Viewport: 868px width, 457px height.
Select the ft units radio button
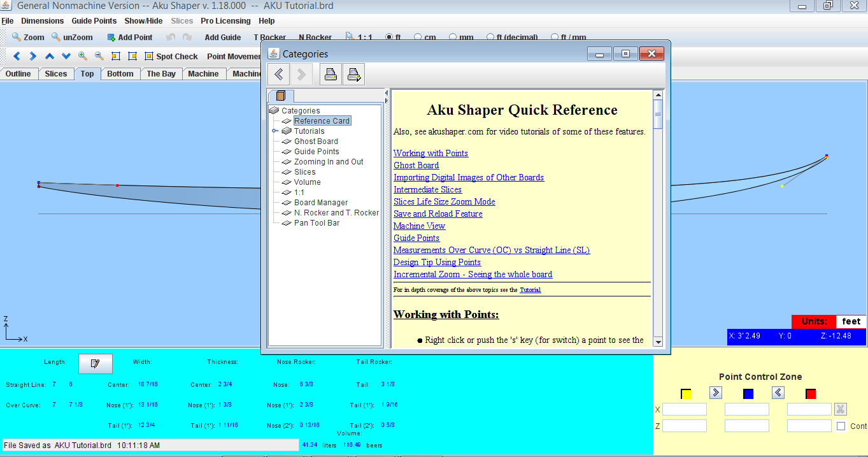click(x=390, y=38)
